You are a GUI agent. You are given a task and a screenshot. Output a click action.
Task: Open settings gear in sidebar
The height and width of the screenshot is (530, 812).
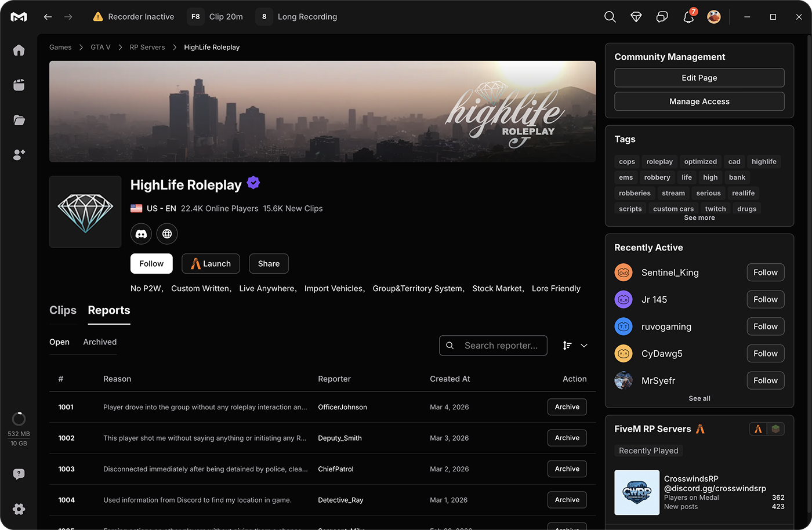tap(19, 509)
